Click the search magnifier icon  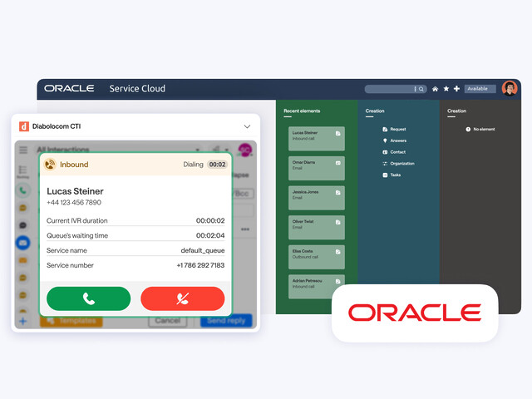[421, 89]
